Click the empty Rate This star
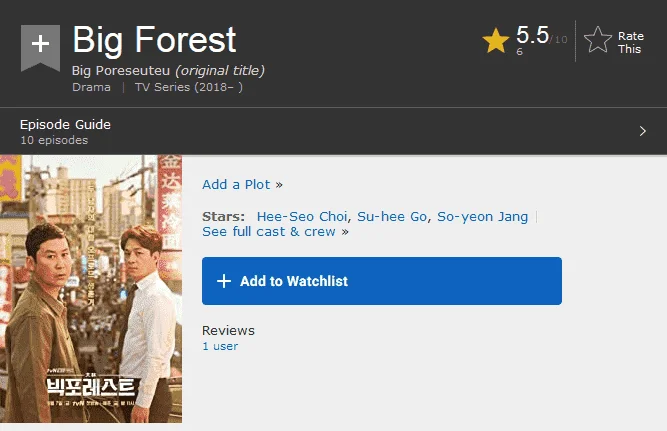The image size is (667, 431). click(598, 40)
